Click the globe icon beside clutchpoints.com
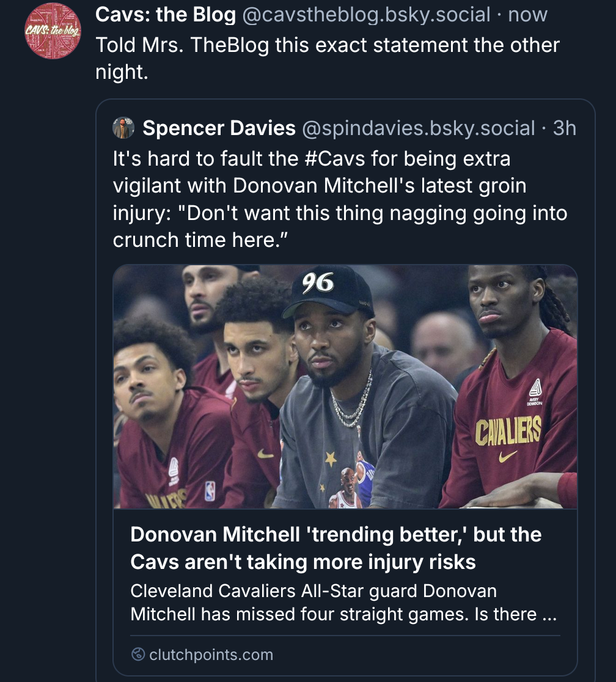The height and width of the screenshot is (682, 616). tap(138, 655)
